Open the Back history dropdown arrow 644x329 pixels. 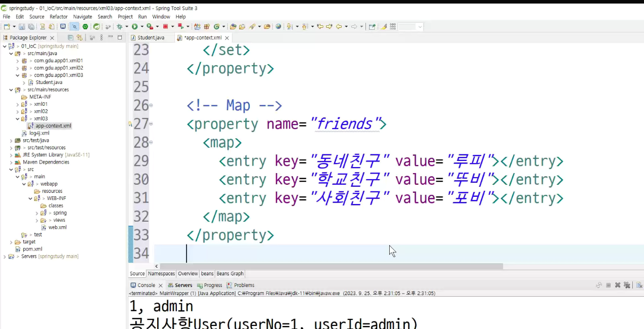click(346, 26)
